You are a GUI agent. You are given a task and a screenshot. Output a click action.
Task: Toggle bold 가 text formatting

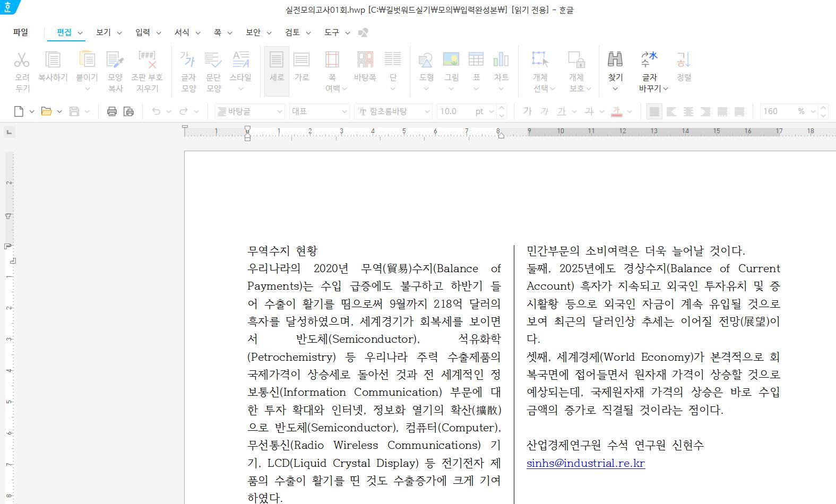pyautogui.click(x=527, y=111)
